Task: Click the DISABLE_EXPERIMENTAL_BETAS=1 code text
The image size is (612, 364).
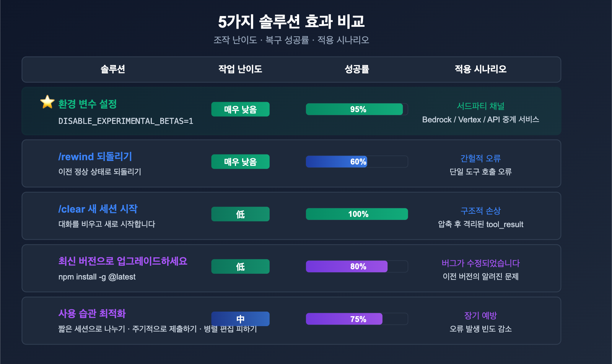Action: coord(126,121)
